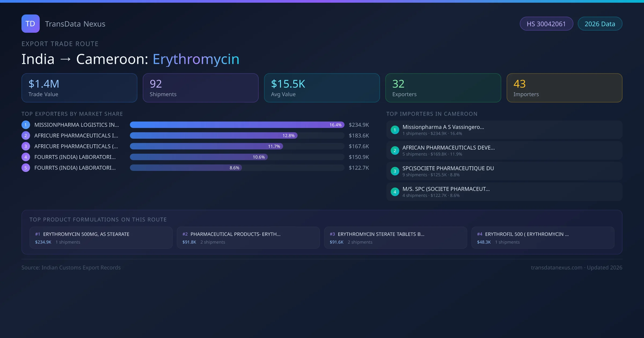This screenshot has width=644, height=338.
Task: Click the HS 30042061 pill
Action: (x=546, y=24)
